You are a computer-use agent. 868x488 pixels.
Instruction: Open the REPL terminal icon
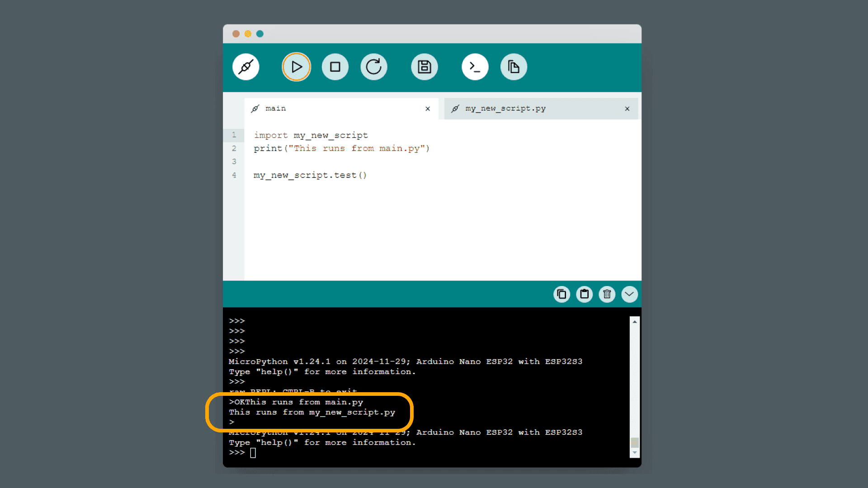pos(475,66)
